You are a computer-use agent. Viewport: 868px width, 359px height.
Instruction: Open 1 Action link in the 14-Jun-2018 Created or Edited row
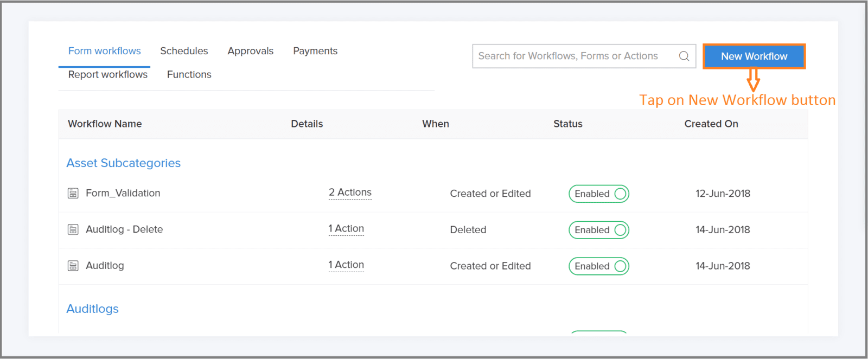tap(346, 265)
